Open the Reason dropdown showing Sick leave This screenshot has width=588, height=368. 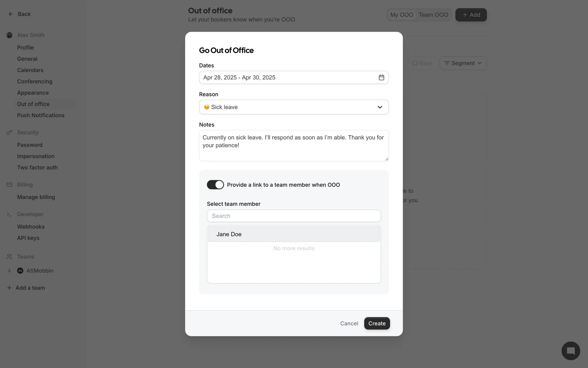[294, 107]
